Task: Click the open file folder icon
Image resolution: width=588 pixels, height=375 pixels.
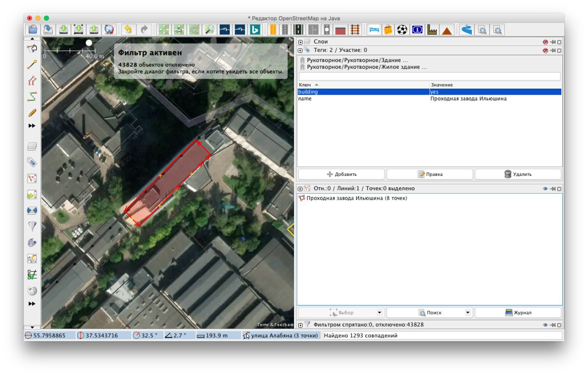Action: point(33,30)
